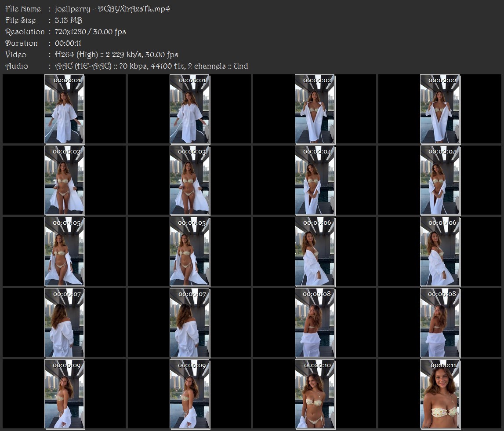Open the first thumbnail stamped 00:00:05
The image size is (504, 431).
[65, 252]
